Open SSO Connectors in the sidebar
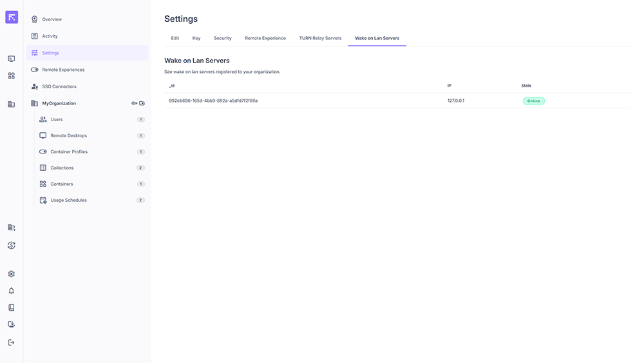 59,86
